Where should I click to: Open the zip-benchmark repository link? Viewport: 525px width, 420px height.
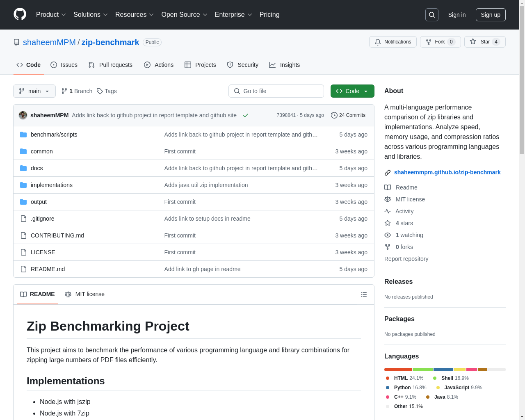110,42
